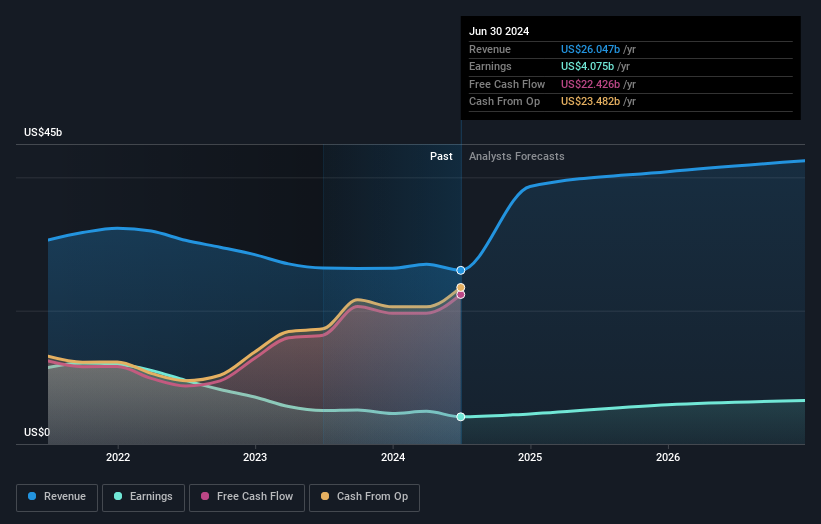
Task: Click the US$26.047b revenue value
Action: tap(591, 49)
